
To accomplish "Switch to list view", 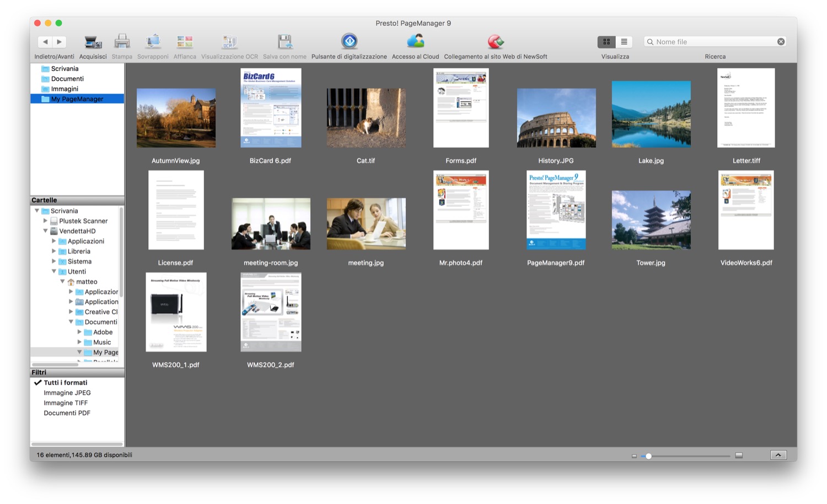I will point(624,42).
